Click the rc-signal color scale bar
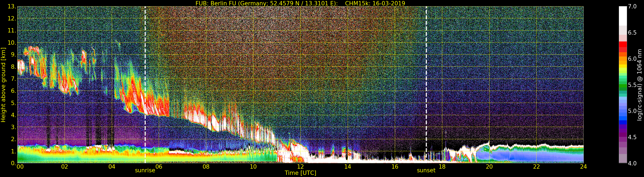This screenshot has width=644, height=177. 623,85
